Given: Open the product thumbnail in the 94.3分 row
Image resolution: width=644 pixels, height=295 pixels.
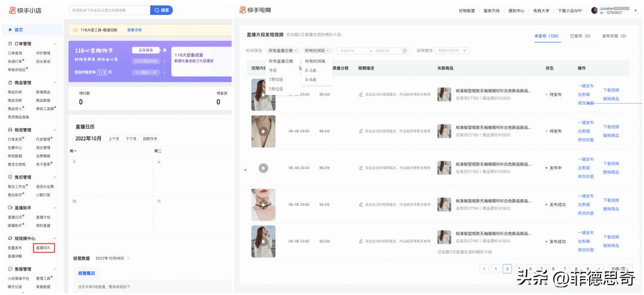Looking at the screenshot, I should tap(444, 204).
